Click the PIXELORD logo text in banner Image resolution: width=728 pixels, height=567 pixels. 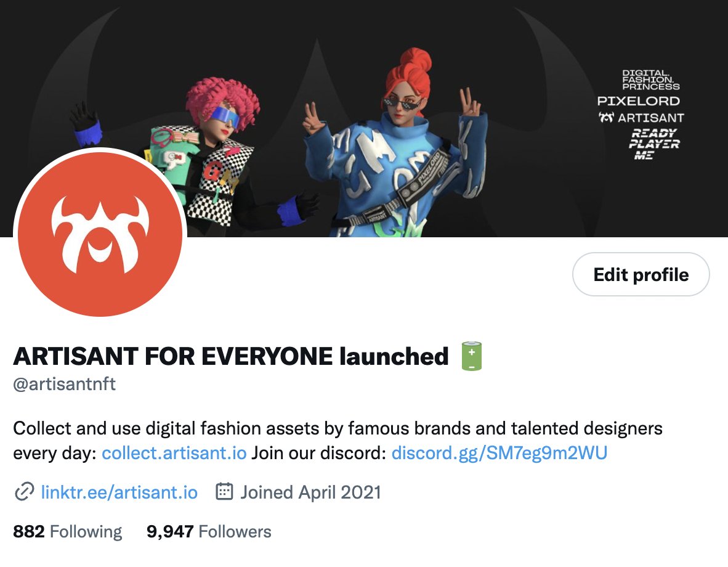pos(639,101)
